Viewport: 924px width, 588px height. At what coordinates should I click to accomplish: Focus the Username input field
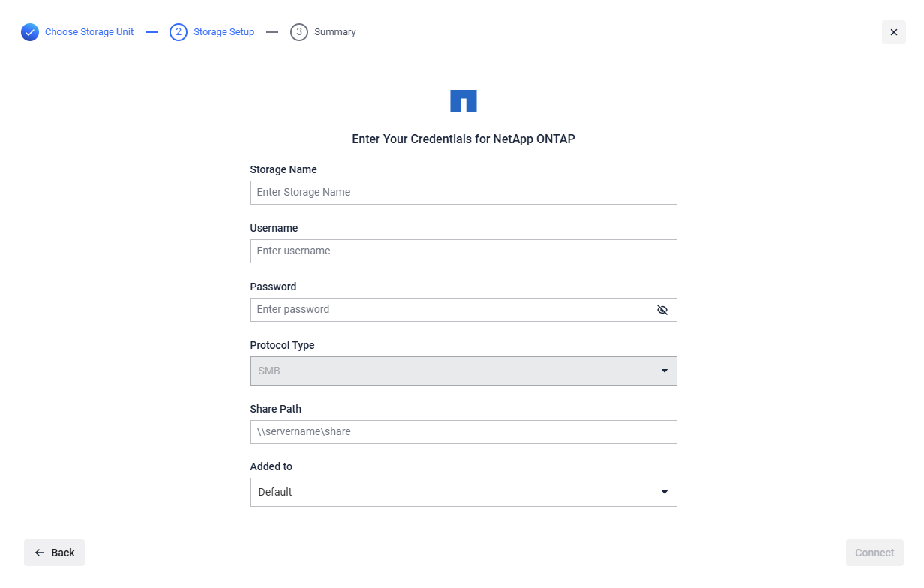point(463,251)
